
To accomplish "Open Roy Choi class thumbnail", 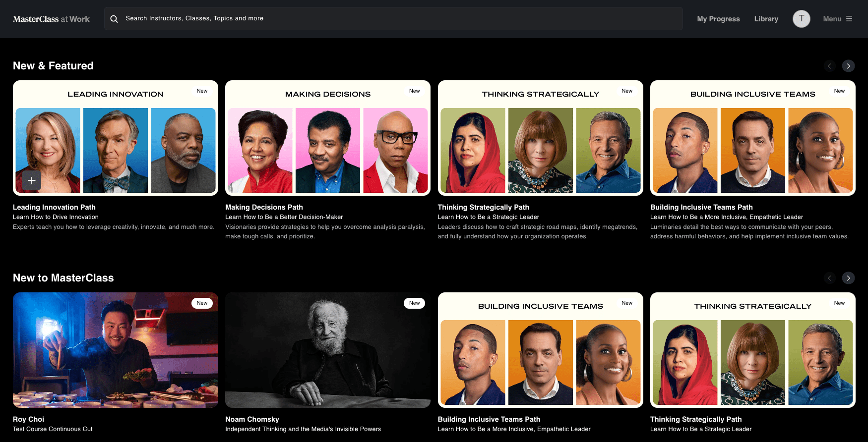I will pos(116,350).
